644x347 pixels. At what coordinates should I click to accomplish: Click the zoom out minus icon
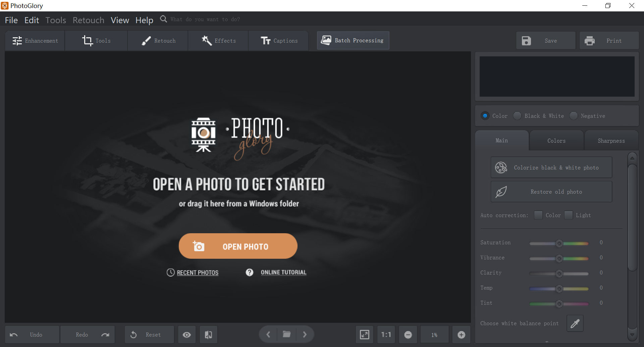pos(408,335)
